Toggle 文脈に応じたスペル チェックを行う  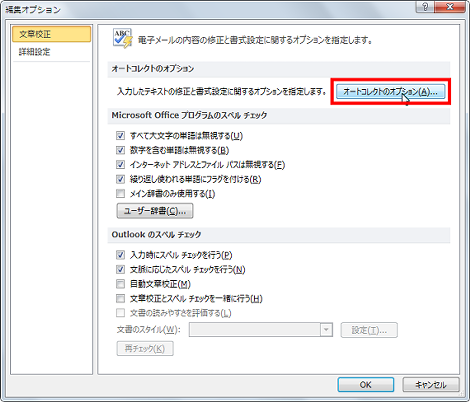point(120,269)
